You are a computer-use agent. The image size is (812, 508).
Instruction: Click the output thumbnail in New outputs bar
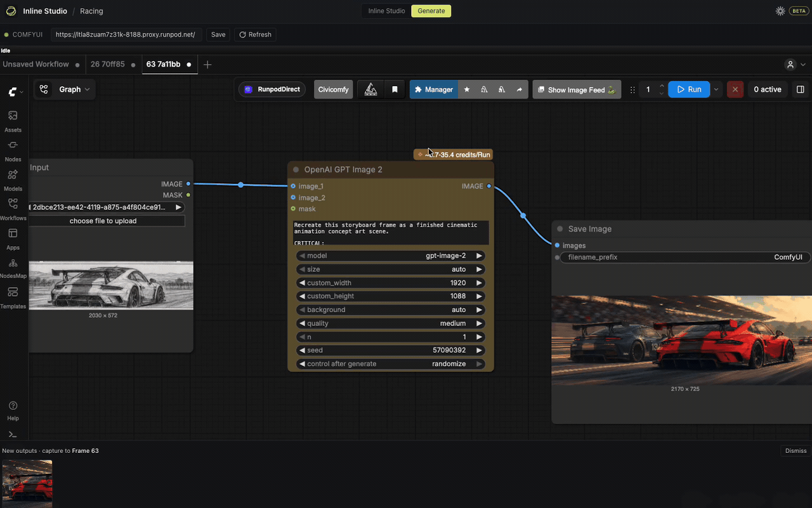[27, 483]
